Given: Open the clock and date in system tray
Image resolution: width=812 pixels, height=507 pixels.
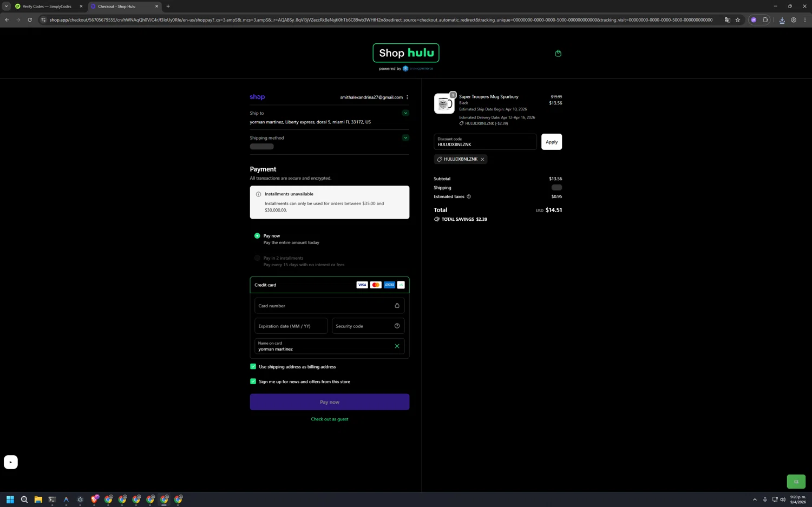Looking at the screenshot, I should [798, 499].
